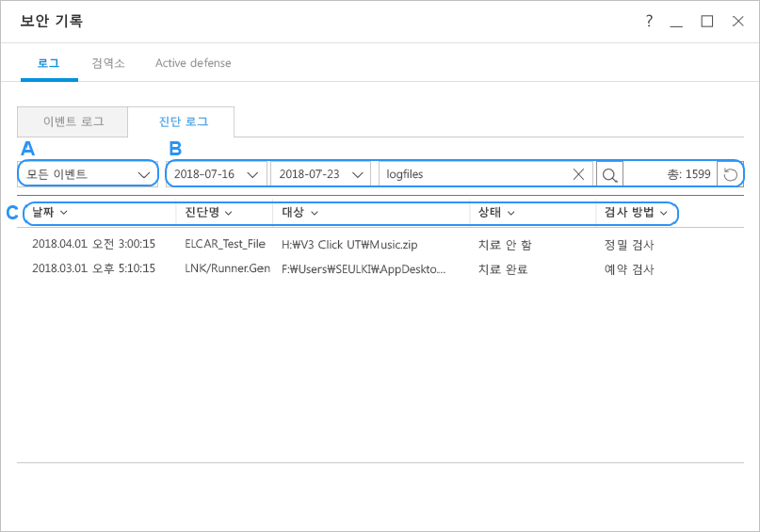Screen dimensions: 760x532
Task: Close the 보안 기록 window
Action: tap(737, 21)
